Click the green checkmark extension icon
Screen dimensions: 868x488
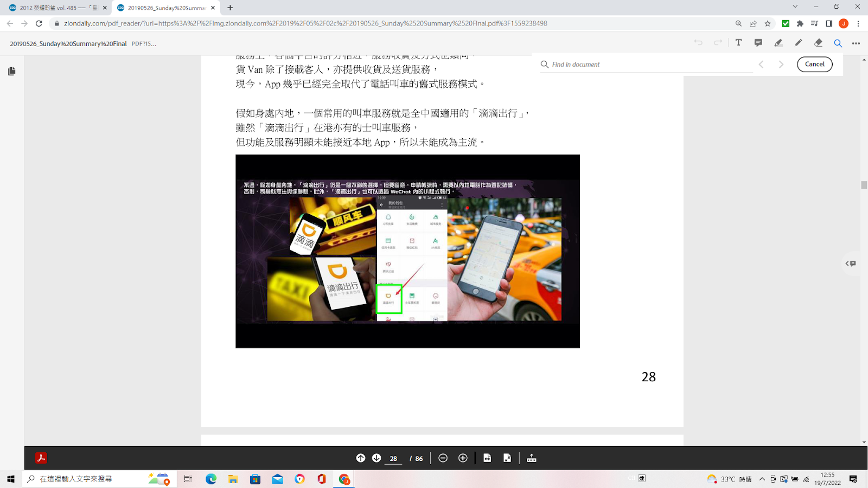click(786, 23)
